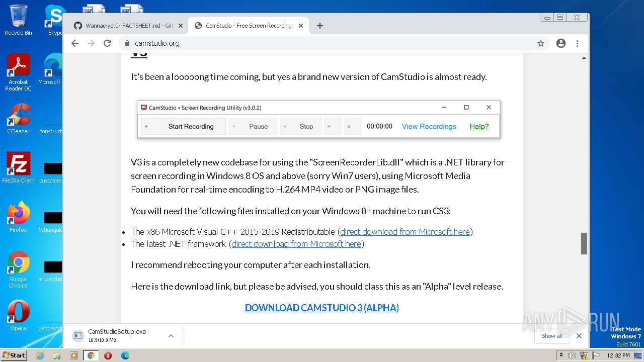Close the CamStudio tab
Image resolution: width=644 pixels, height=362 pixels.
301,26
